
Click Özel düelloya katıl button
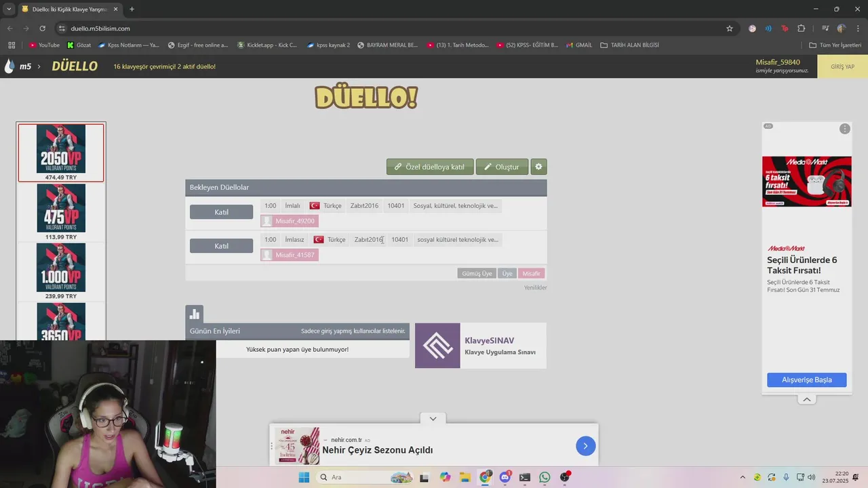430,167
